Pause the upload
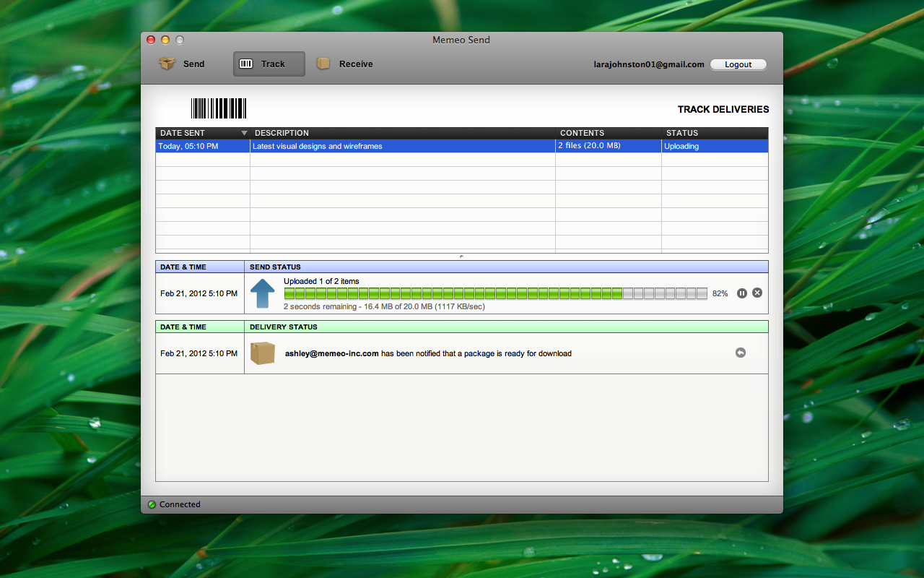The width and height of the screenshot is (924, 578). point(741,293)
